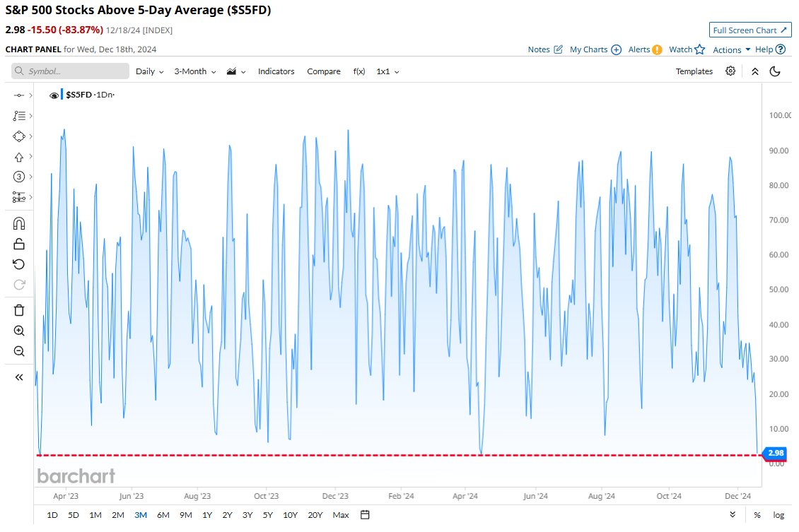Viewport: 799px width, 532px height.
Task: Zoom in with the magnifier plus icon
Action: (x=19, y=331)
